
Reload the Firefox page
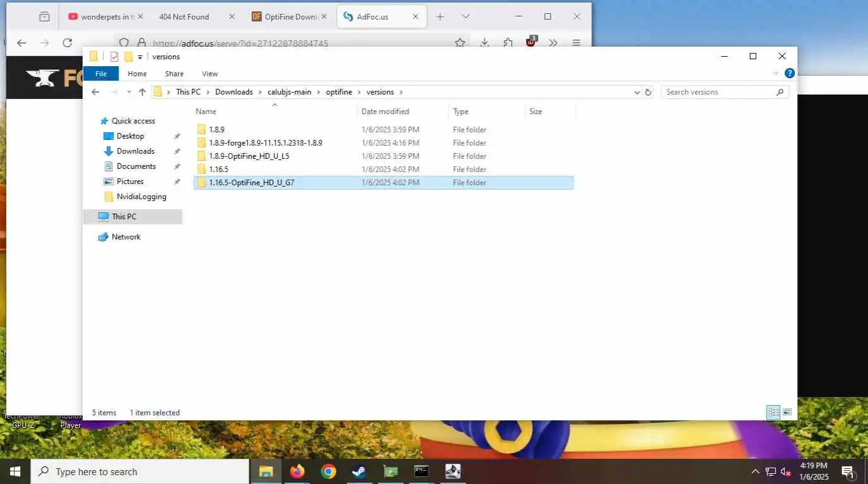67,43
